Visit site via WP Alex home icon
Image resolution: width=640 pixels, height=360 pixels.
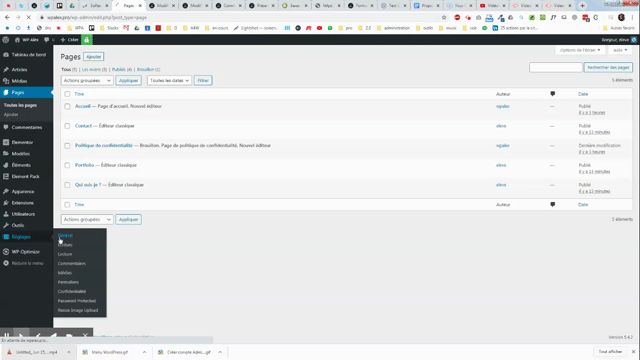tap(27, 40)
